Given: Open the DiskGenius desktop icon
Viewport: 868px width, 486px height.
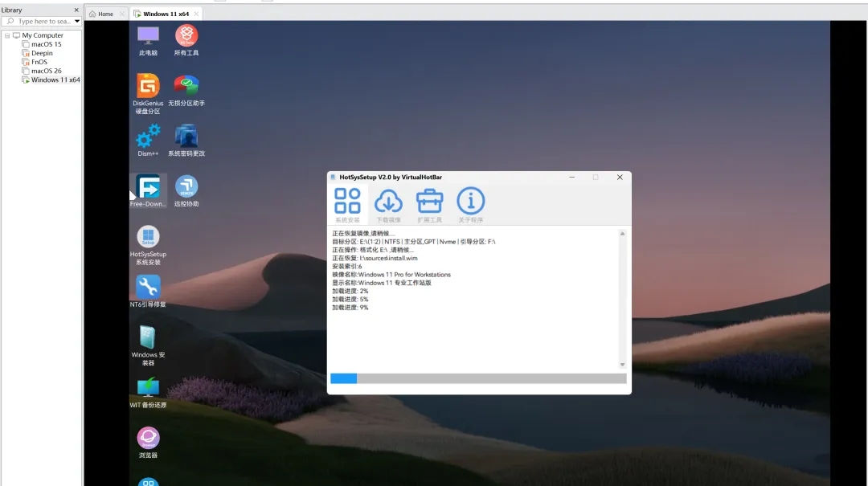Looking at the screenshot, I should coord(148,93).
